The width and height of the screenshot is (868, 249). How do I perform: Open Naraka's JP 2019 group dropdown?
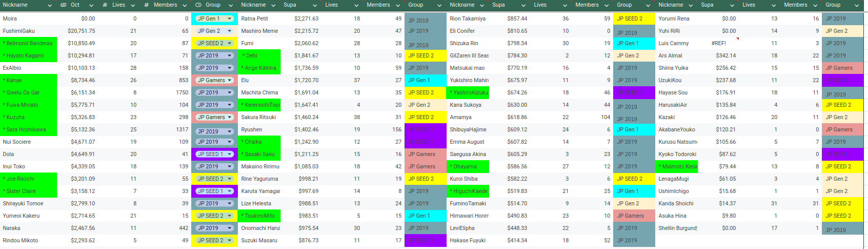(x=230, y=228)
